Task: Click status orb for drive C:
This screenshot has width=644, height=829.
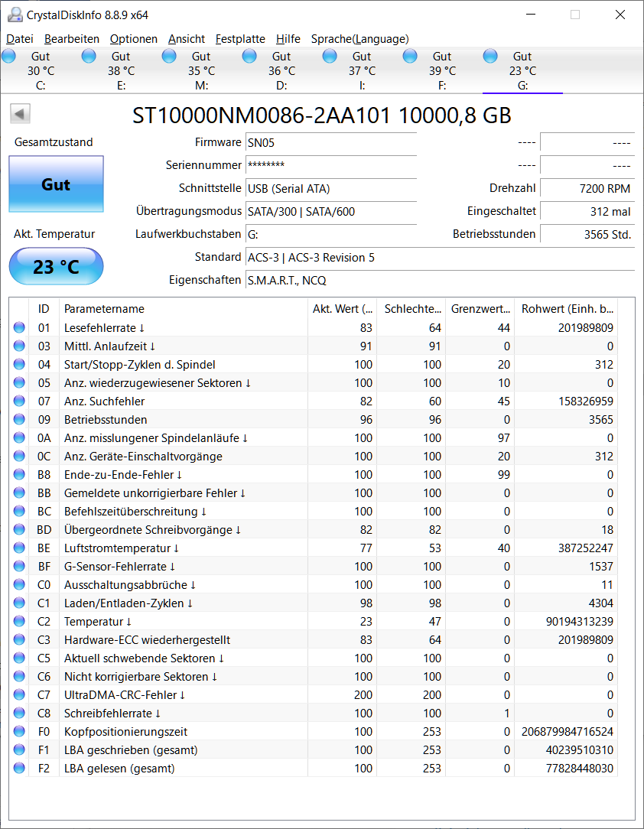Action: click(9, 56)
